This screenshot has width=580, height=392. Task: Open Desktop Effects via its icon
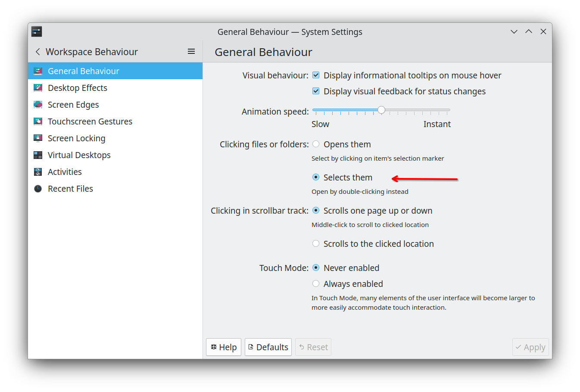(x=38, y=88)
